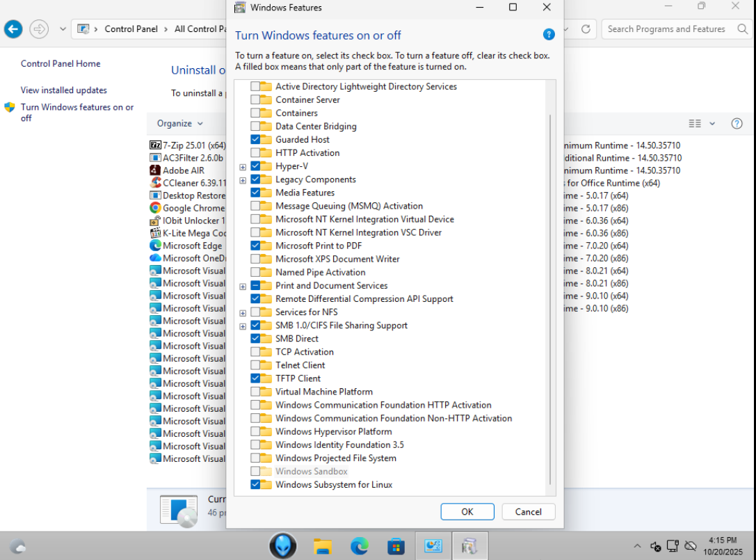Select Data Center Bridging feature row
The image size is (756, 560).
pos(316,127)
